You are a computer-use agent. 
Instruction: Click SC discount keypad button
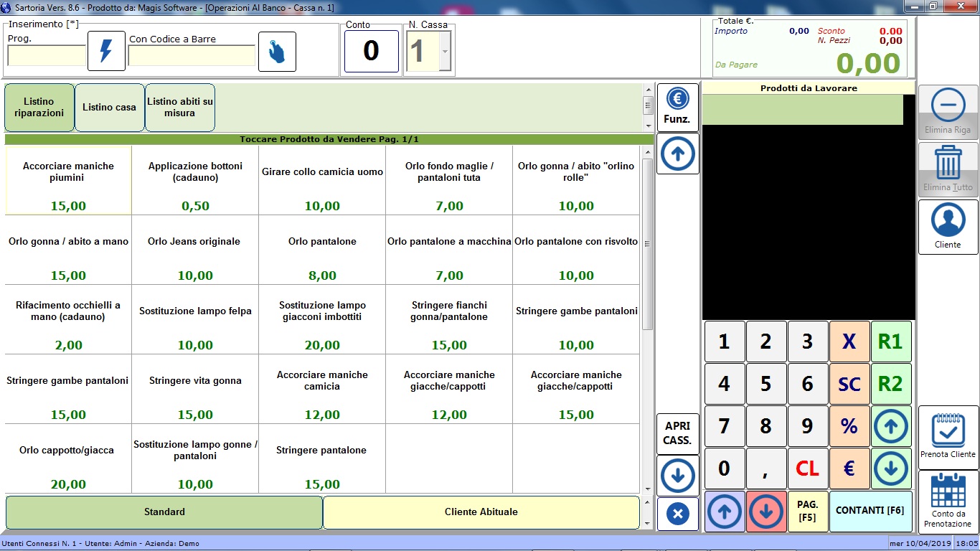click(x=849, y=384)
